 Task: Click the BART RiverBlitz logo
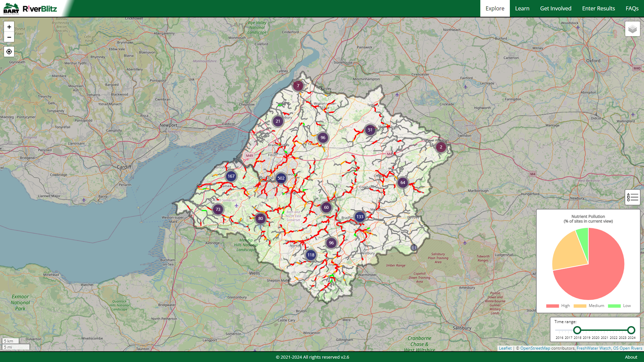click(30, 8)
